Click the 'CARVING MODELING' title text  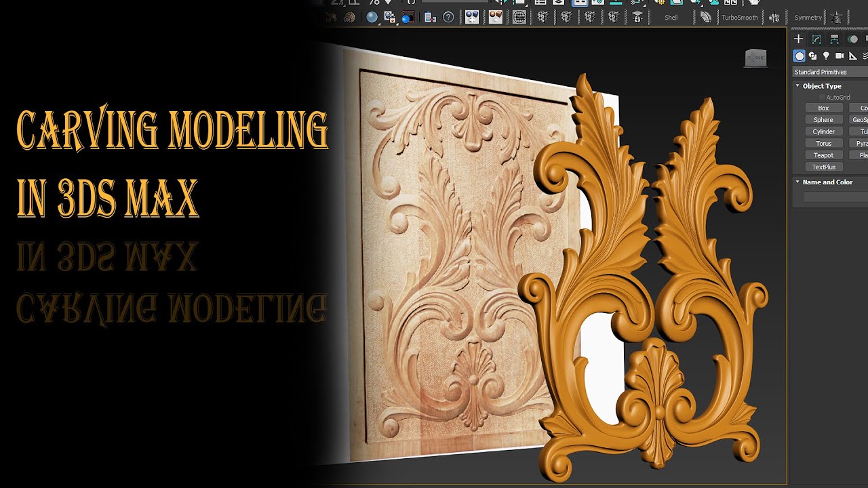(x=172, y=131)
